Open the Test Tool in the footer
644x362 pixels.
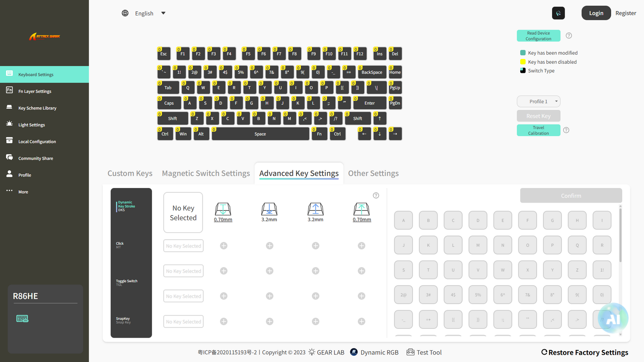(x=424, y=352)
